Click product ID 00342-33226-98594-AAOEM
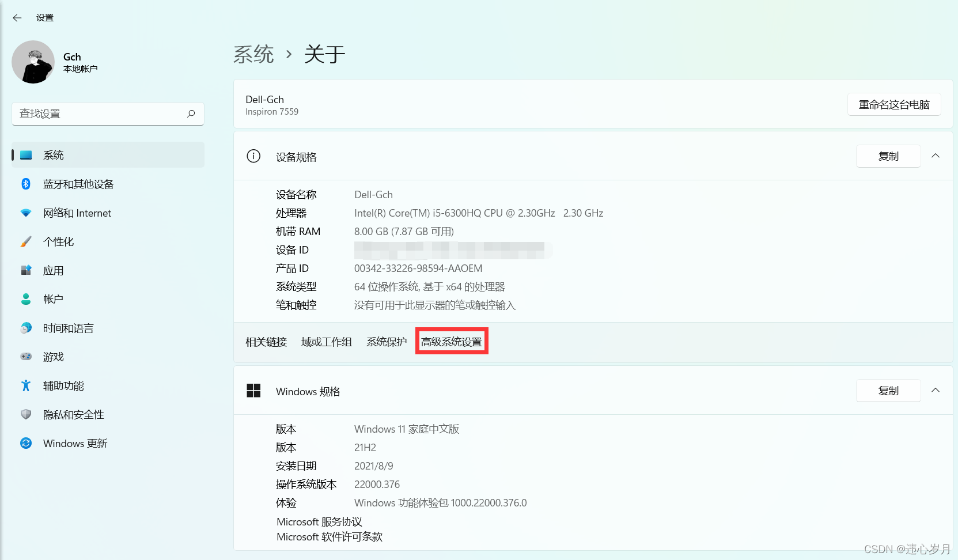The image size is (958, 560). [418, 268]
